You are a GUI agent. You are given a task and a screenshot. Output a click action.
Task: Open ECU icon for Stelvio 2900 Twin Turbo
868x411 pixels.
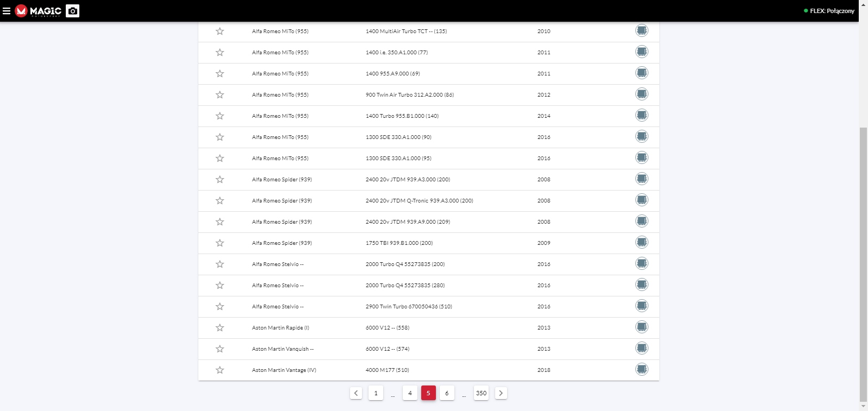(x=642, y=306)
